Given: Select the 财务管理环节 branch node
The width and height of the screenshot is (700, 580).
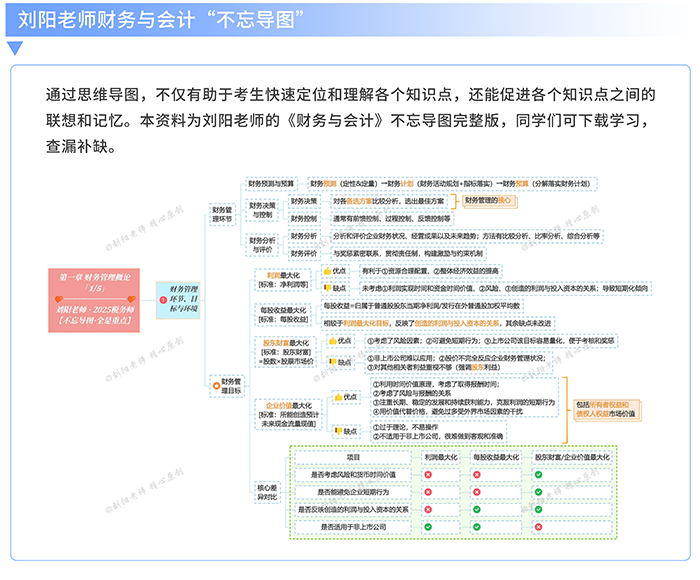Looking at the screenshot, I should 222,214.
